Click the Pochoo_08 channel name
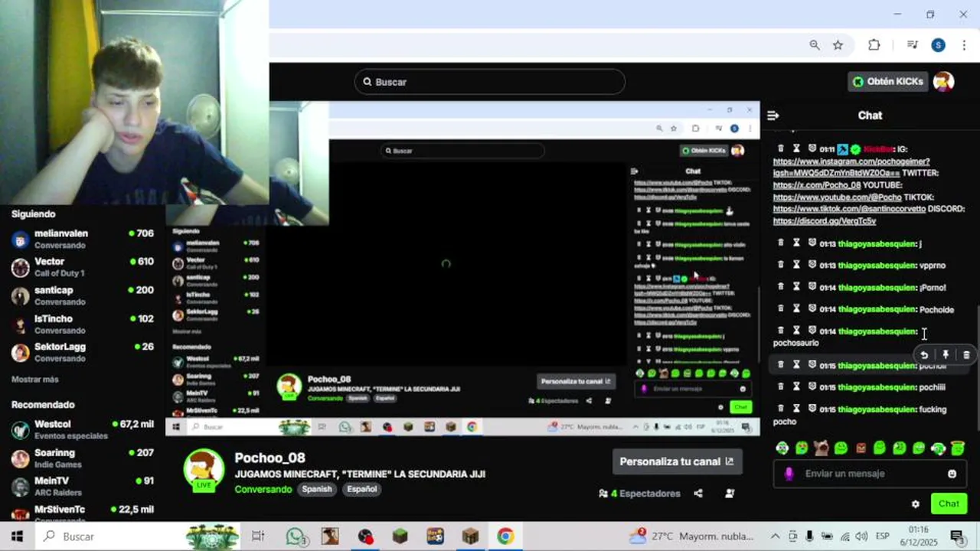980x551 pixels. [270, 458]
